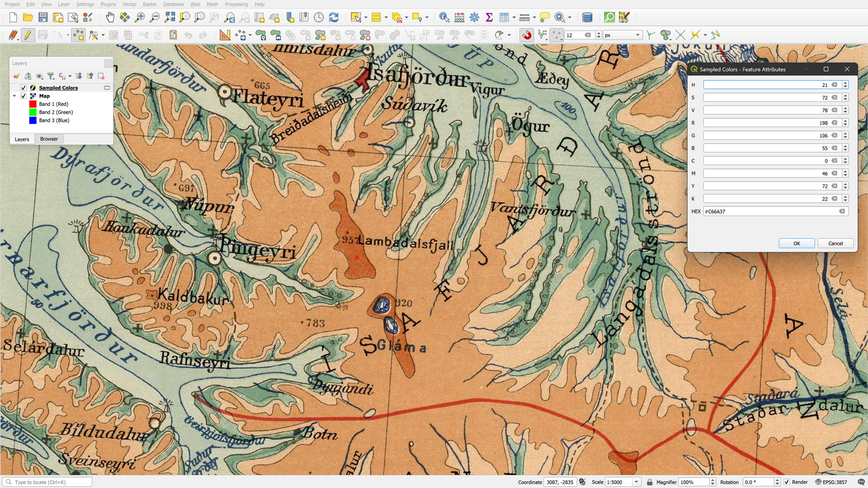Open the Scale 1:5000 dropdown arrow

[x=637, y=482]
